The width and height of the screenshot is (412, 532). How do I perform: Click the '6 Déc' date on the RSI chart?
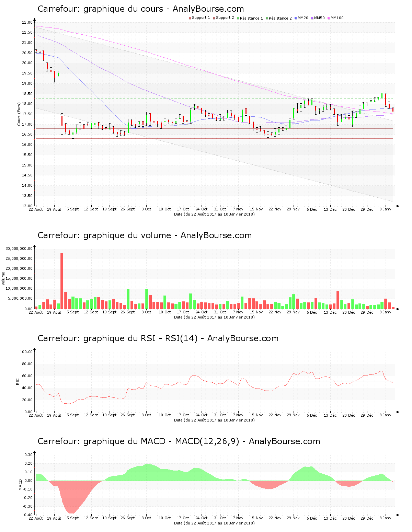(312, 415)
